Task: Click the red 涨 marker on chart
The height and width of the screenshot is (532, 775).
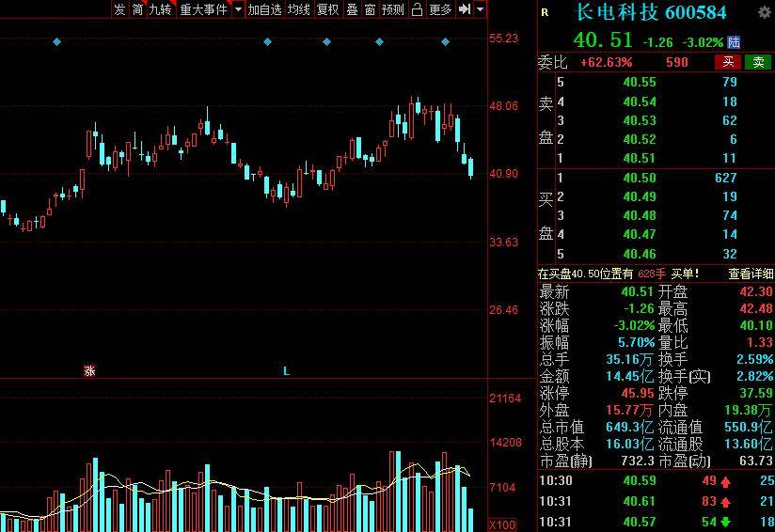Action: (89, 370)
